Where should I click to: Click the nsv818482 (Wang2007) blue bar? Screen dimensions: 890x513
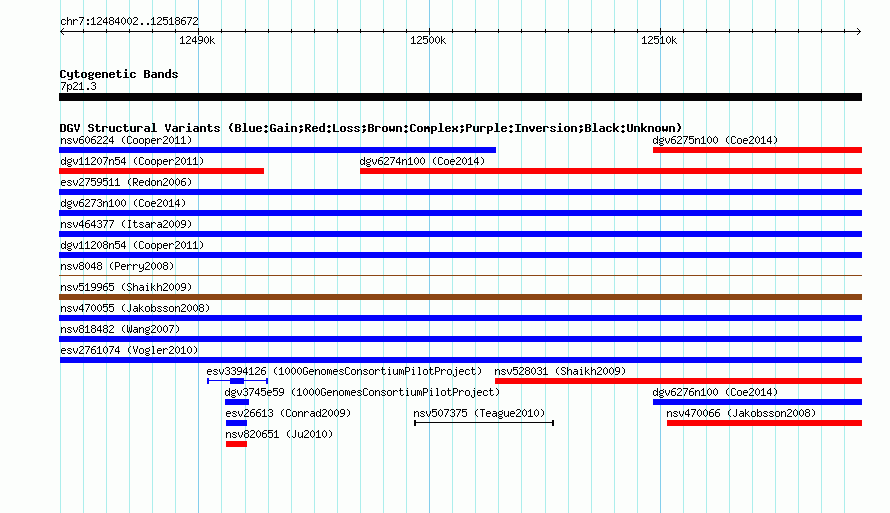[x=460, y=339]
